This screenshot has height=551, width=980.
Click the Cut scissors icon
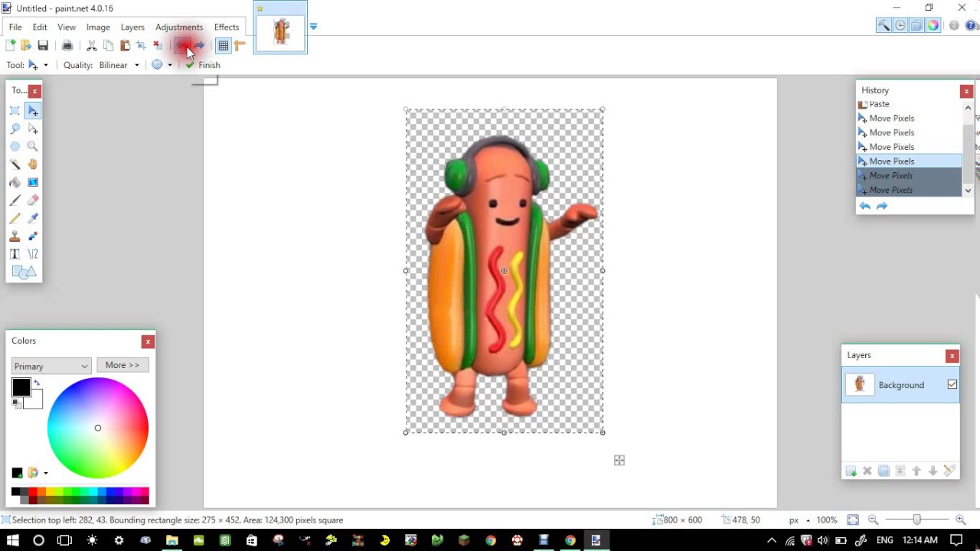(92, 46)
